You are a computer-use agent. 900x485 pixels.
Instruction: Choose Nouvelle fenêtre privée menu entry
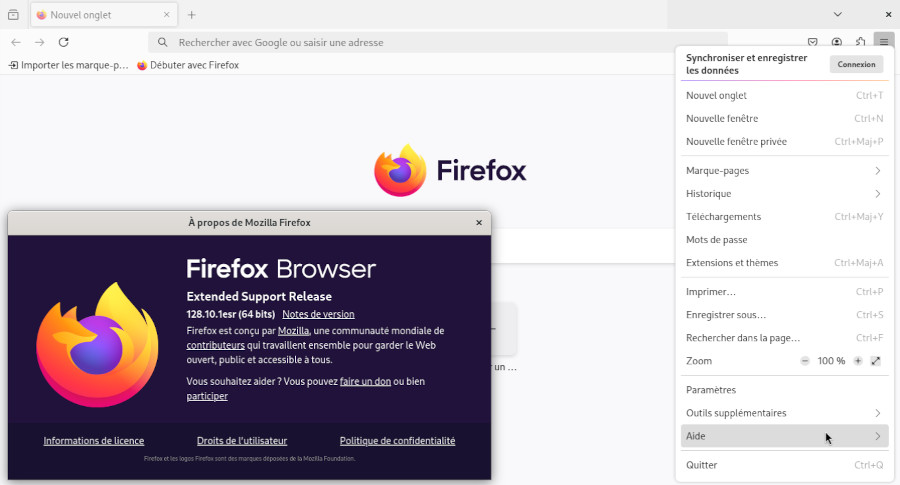tap(785, 141)
